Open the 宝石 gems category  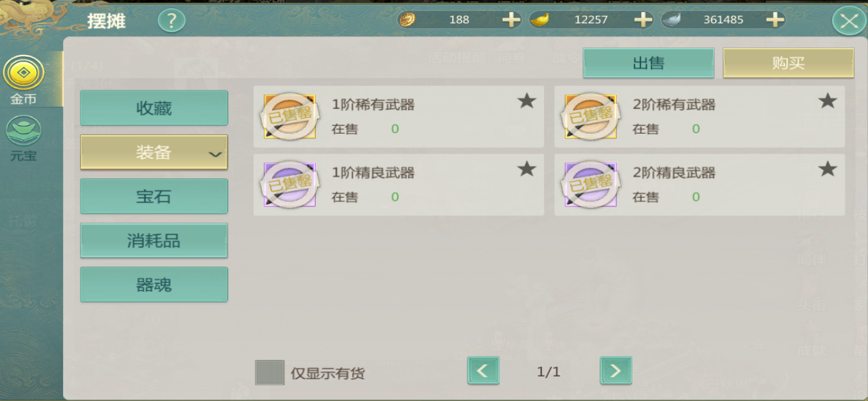point(154,197)
